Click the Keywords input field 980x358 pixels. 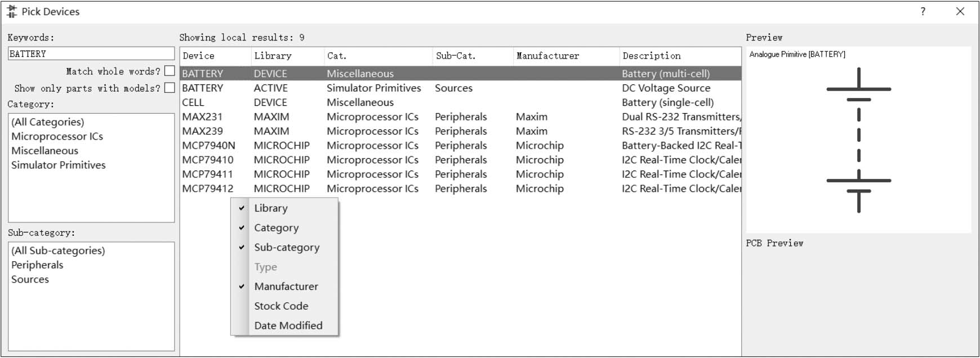pyautogui.click(x=91, y=54)
